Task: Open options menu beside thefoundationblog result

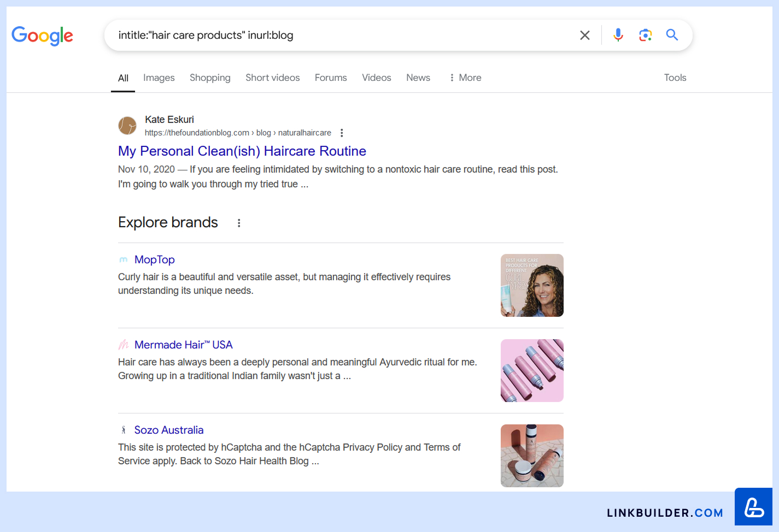Action: point(342,133)
